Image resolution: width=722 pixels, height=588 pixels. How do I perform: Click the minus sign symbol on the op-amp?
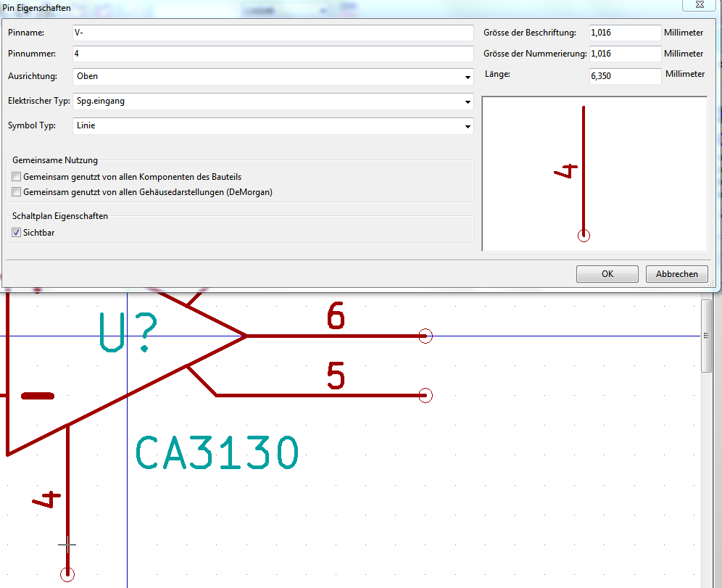pyautogui.click(x=38, y=396)
